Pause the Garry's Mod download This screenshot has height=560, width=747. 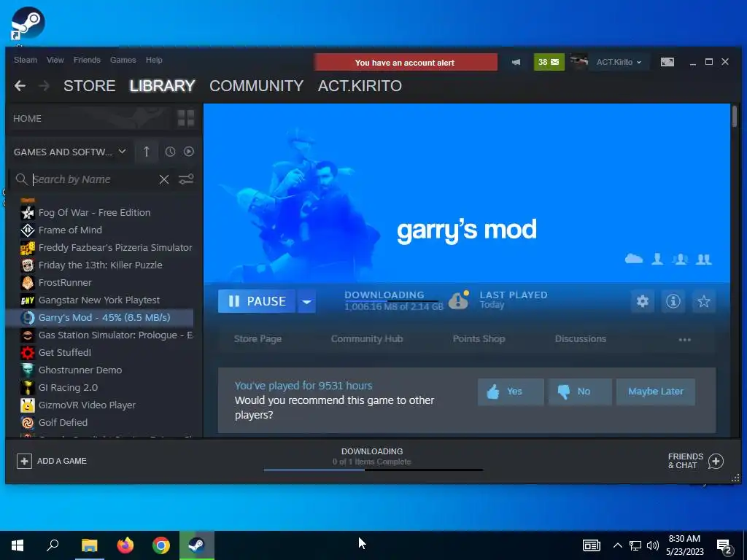257,301
